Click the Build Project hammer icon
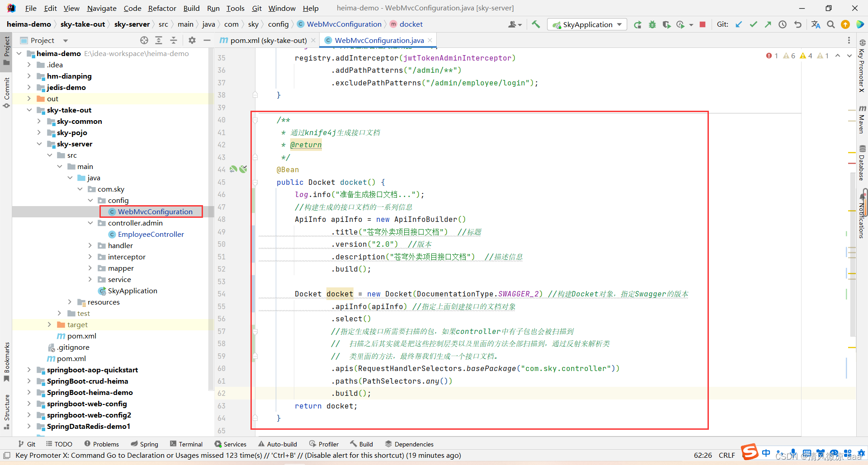The height and width of the screenshot is (465, 868). (536, 24)
